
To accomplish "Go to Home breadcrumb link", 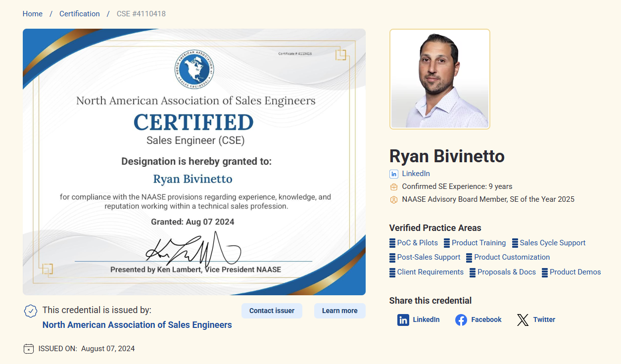I will point(33,14).
